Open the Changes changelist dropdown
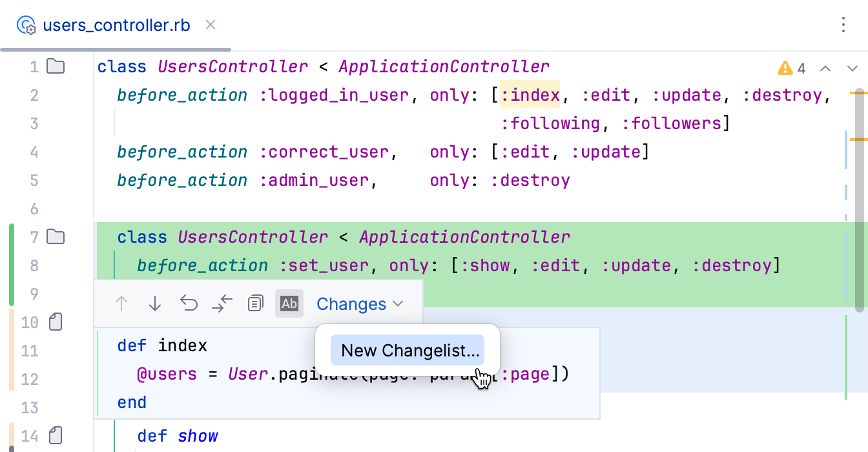868x452 pixels. (x=359, y=303)
